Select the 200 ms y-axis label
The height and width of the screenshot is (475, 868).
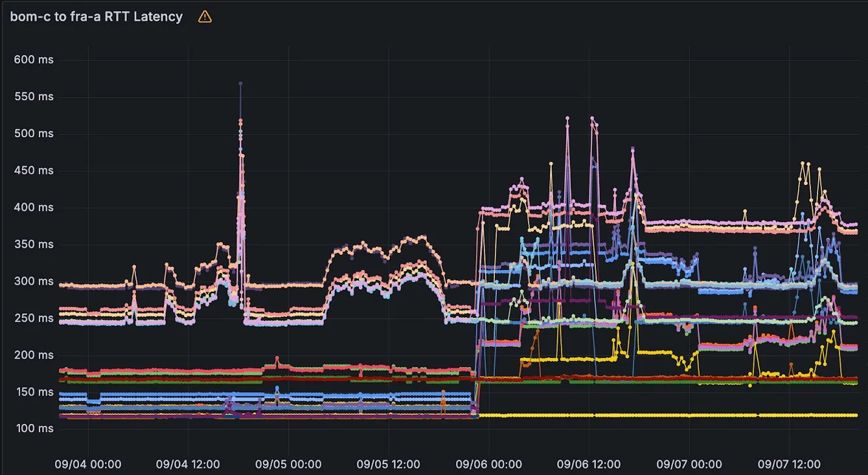[34, 355]
